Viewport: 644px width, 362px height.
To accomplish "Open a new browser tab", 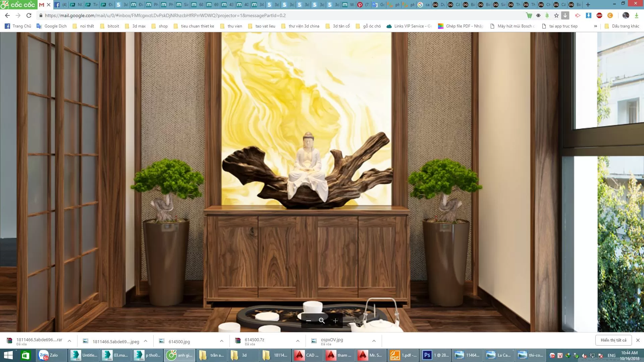I will (588, 5).
